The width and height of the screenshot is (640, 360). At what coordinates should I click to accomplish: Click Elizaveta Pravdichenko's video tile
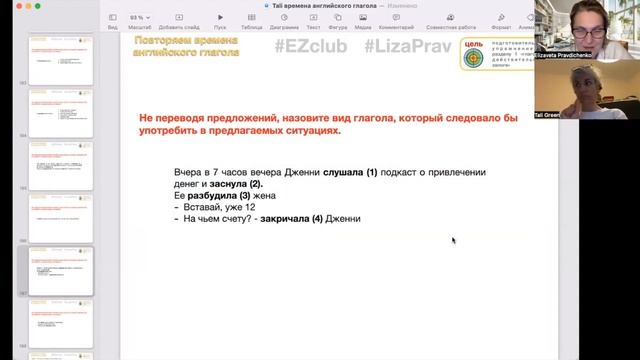(x=587, y=29)
